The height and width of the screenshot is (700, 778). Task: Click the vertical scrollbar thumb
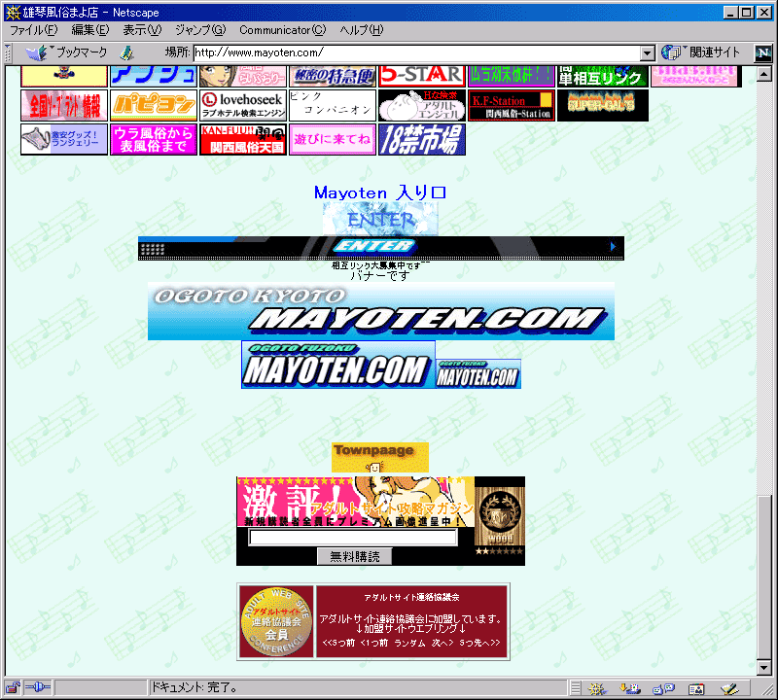click(764, 577)
